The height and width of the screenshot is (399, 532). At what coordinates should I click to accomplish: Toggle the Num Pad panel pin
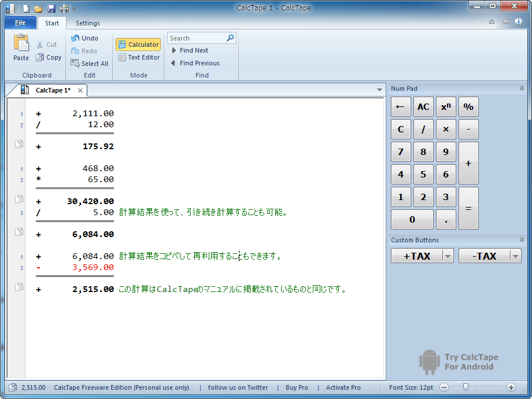[522, 88]
